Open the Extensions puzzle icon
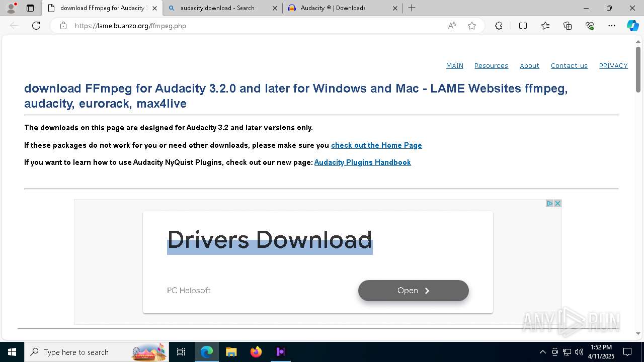 coord(499,26)
